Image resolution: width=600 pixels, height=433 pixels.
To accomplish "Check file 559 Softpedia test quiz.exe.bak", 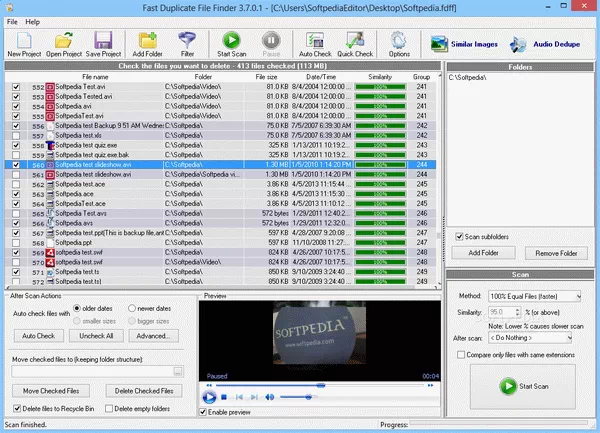I will 16,155.
